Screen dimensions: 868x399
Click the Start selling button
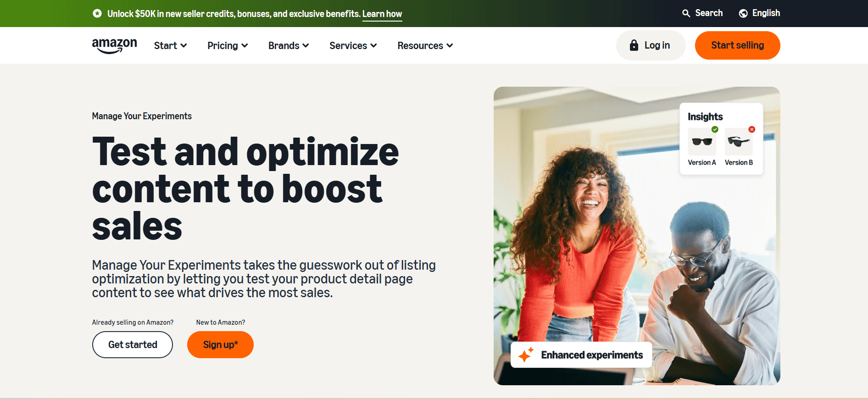coord(737,45)
